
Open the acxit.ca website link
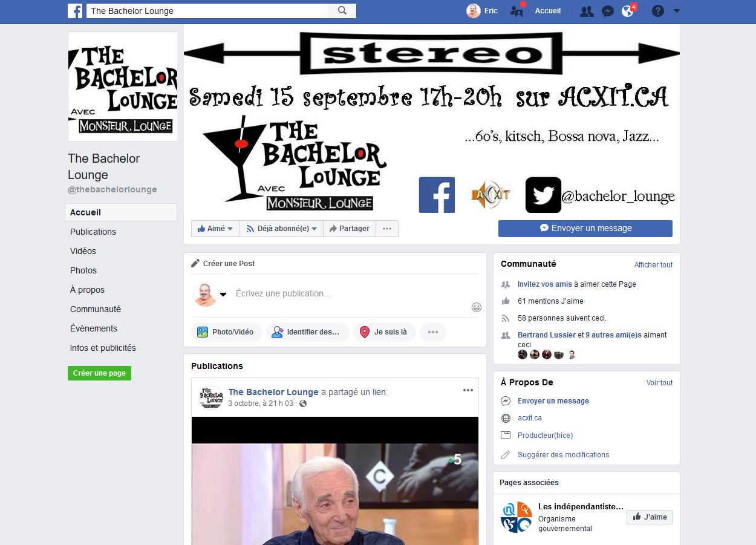point(530,418)
